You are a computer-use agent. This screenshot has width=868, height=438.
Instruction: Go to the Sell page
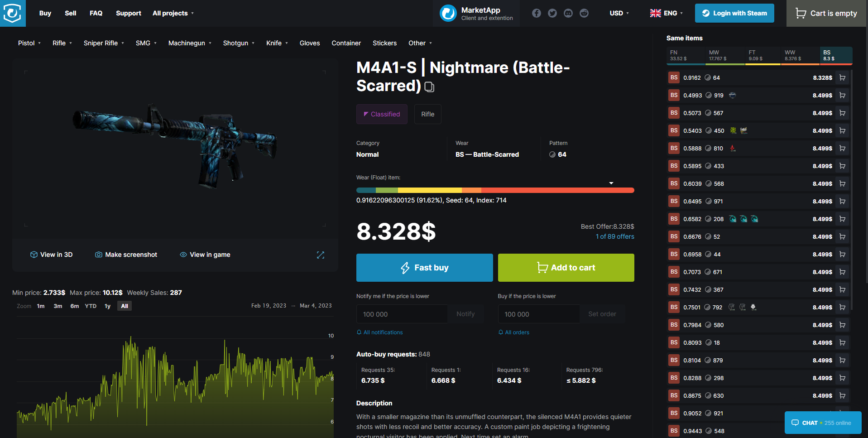71,13
